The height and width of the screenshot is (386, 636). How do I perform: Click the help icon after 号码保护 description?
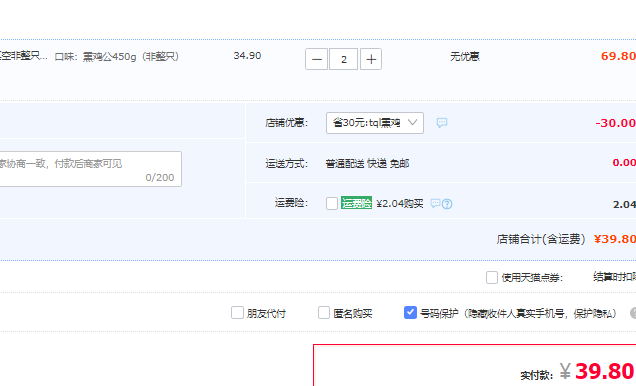point(633,313)
